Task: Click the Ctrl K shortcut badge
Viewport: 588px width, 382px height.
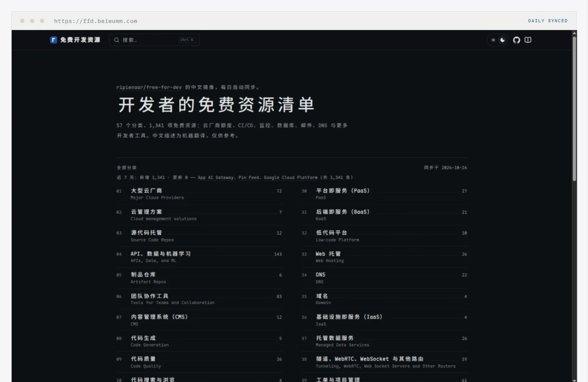Action: 187,40
